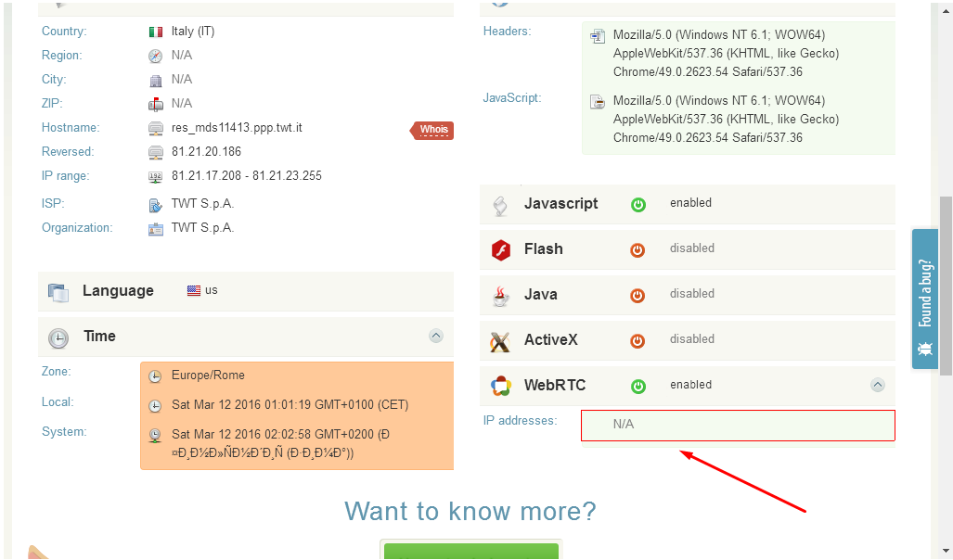Image resolution: width=953 pixels, height=560 pixels.
Task: Collapse the Time section chevron
Action: pyautogui.click(x=436, y=336)
